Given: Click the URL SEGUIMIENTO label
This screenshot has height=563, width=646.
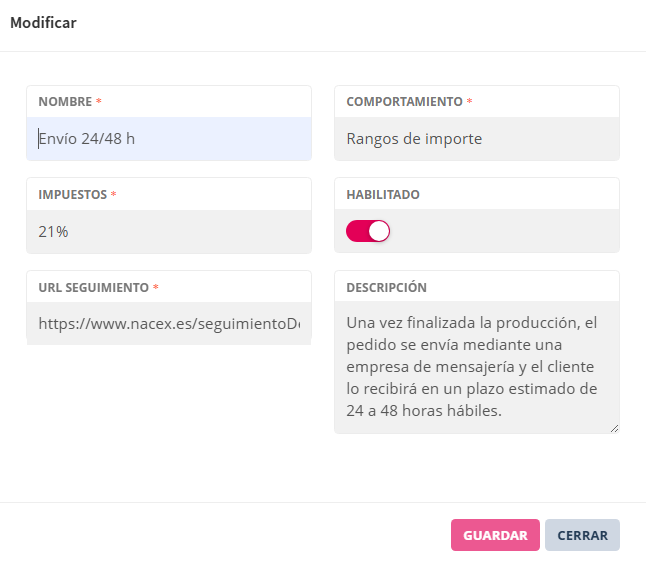Looking at the screenshot, I should 93,288.
